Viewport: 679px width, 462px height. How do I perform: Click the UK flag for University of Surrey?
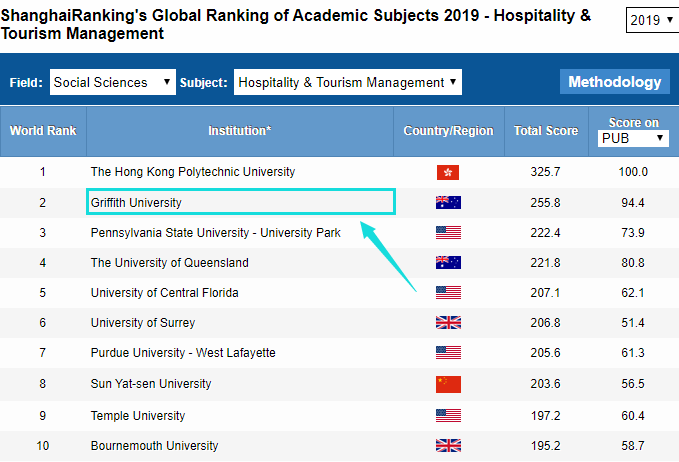tap(448, 323)
